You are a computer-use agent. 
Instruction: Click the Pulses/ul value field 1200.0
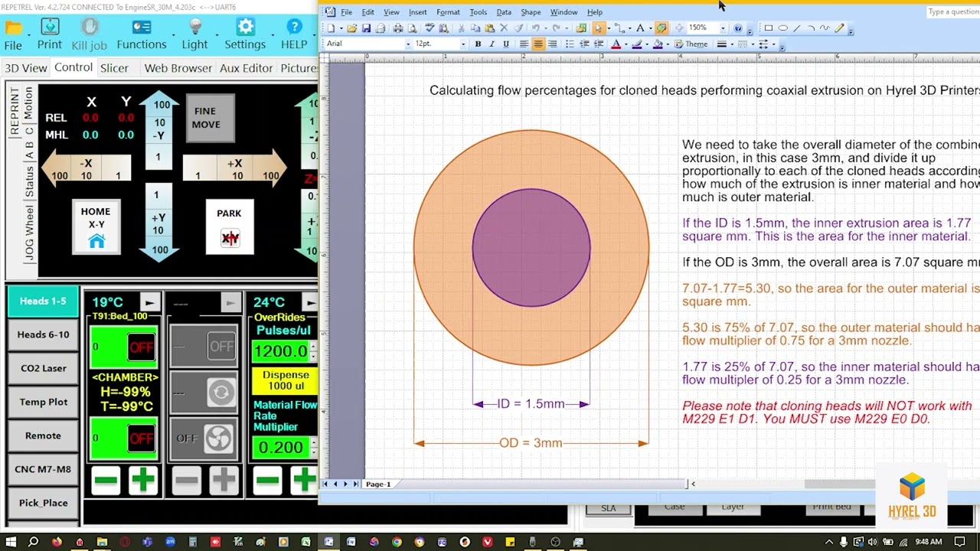coord(280,351)
